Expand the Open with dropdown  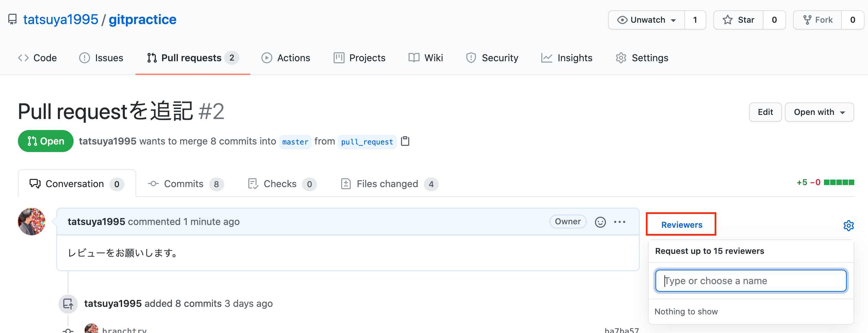pyautogui.click(x=819, y=112)
